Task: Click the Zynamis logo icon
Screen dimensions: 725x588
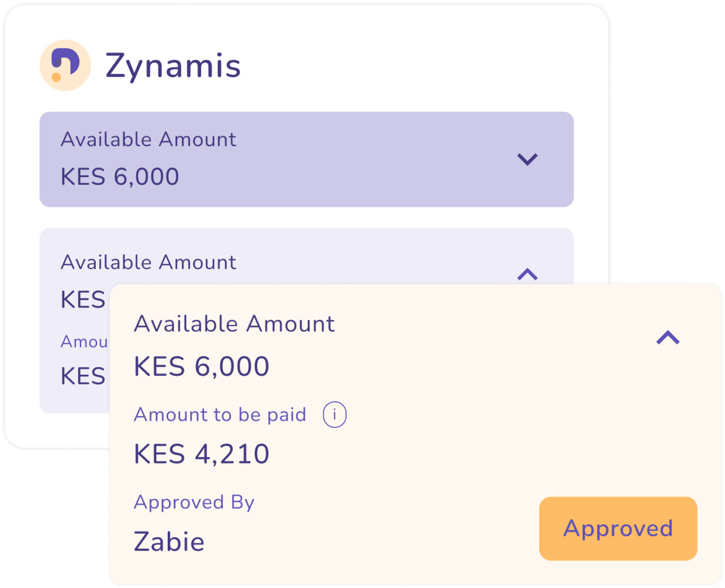Action: click(x=65, y=65)
